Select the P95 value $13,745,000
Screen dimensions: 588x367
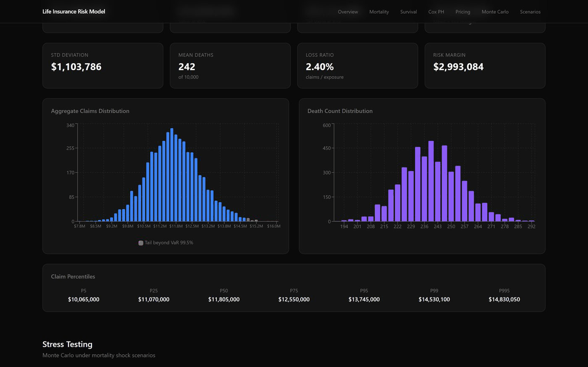coord(364,300)
